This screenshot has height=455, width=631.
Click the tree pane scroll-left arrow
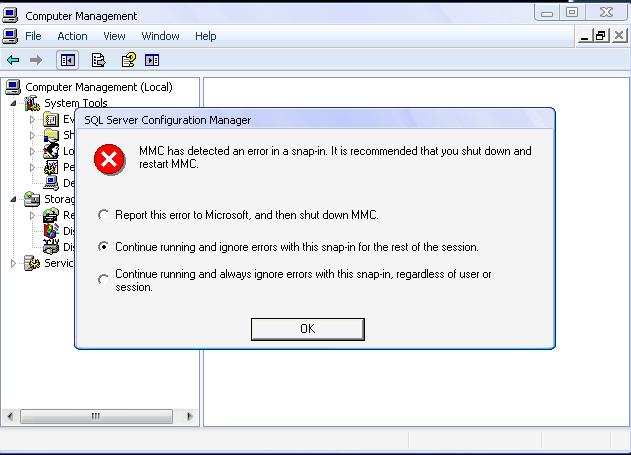[x=10, y=416]
